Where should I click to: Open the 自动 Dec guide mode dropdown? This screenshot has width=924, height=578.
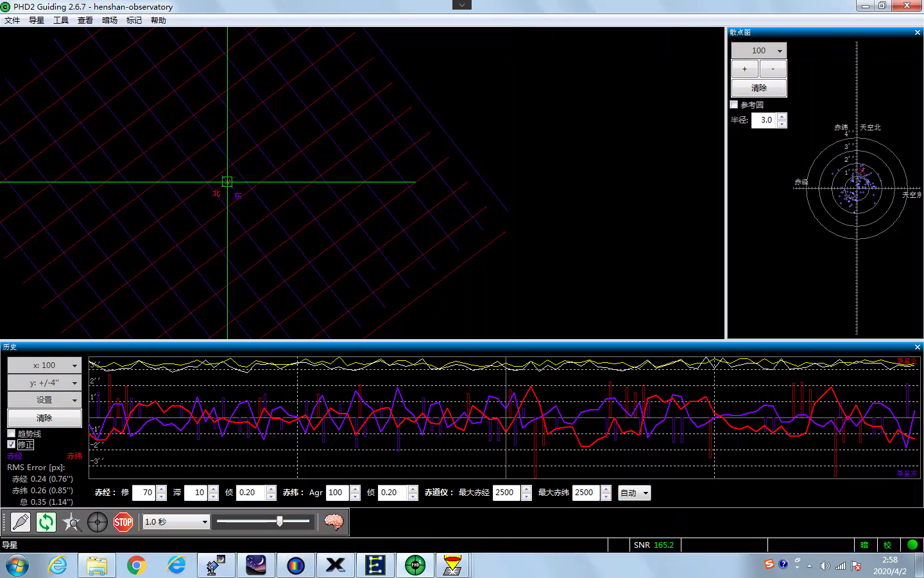coord(635,493)
